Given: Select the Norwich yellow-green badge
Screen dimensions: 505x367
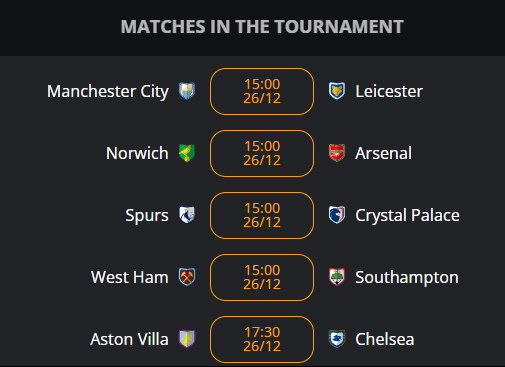Looking at the screenshot, I should (x=187, y=153).
